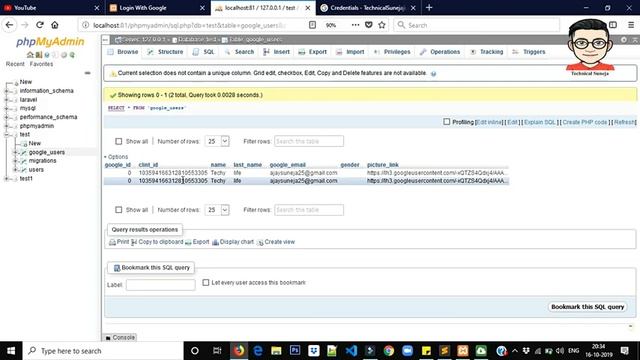Image resolution: width=640 pixels, height=360 pixels.
Task: Focus the upper Filter rows search field
Action: pos(309,141)
